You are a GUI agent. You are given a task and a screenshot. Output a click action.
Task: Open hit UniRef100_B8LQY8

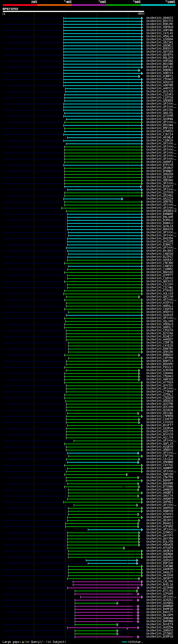point(160,58)
